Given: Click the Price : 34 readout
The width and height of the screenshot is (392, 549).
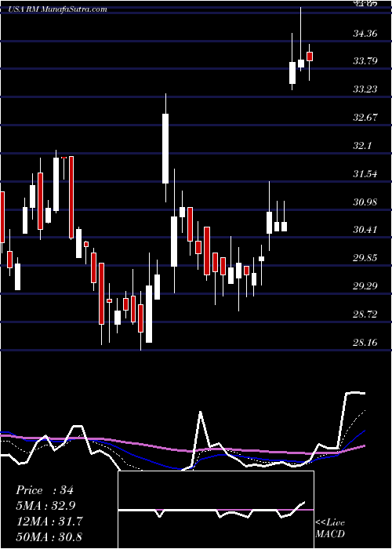Looking at the screenshot, I should pyautogui.click(x=45, y=490).
